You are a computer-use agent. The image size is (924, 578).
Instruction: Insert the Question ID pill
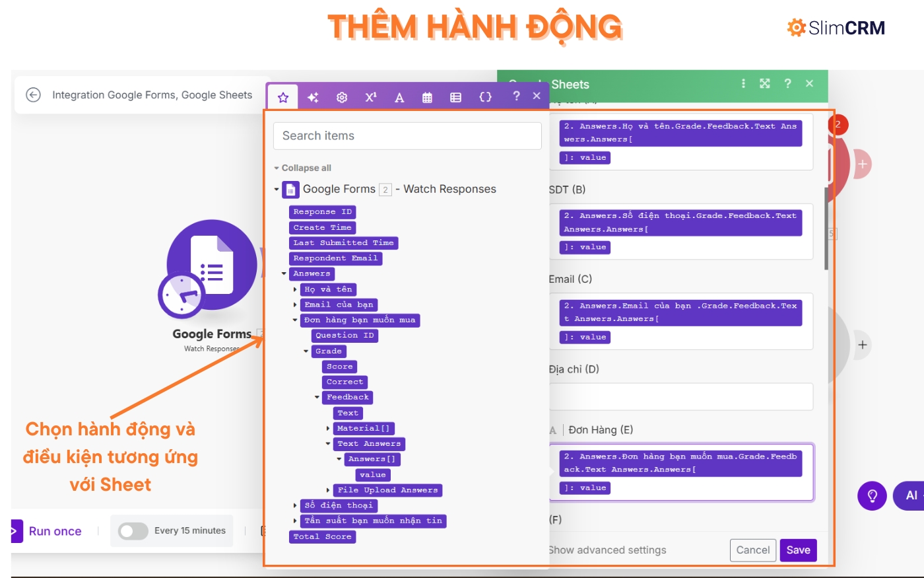pos(345,336)
